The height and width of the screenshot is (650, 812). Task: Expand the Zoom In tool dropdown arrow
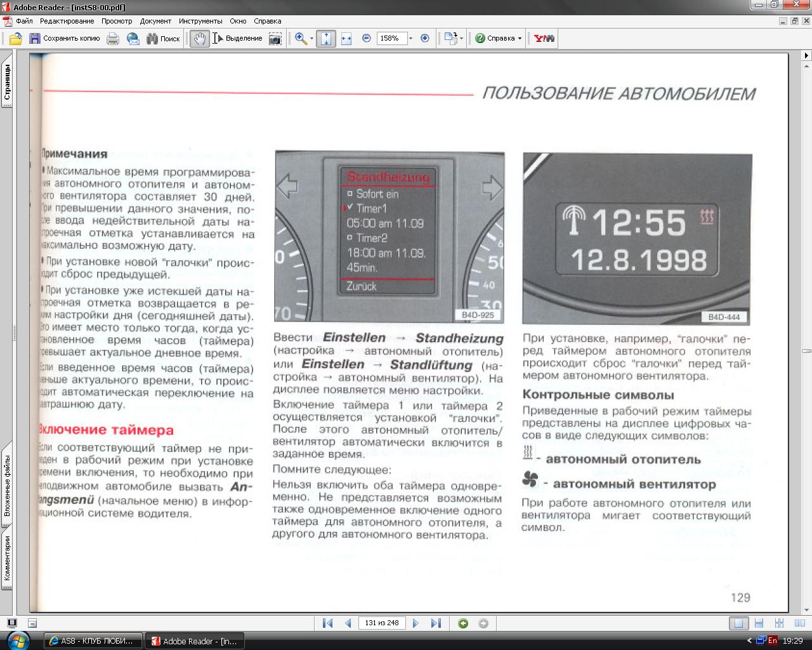click(x=311, y=39)
